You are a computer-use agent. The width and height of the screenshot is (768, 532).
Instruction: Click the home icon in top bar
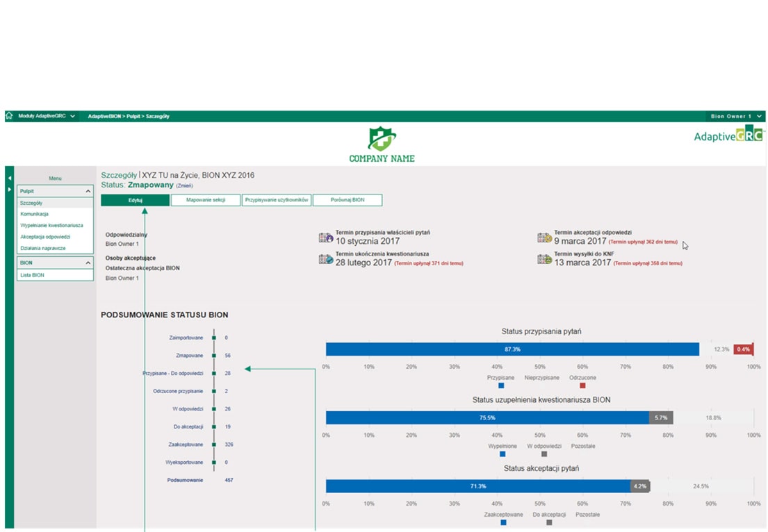tap(9, 116)
